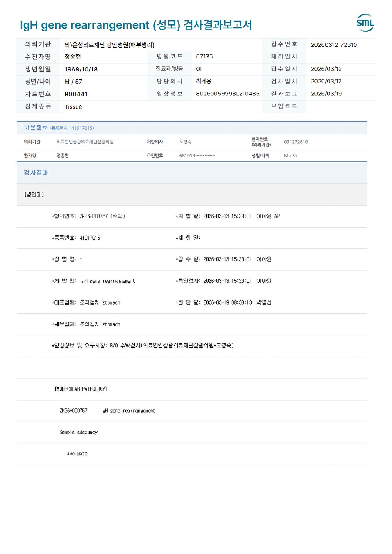Click 'ZM26-000757' in the molecular pathology section

tap(73, 411)
